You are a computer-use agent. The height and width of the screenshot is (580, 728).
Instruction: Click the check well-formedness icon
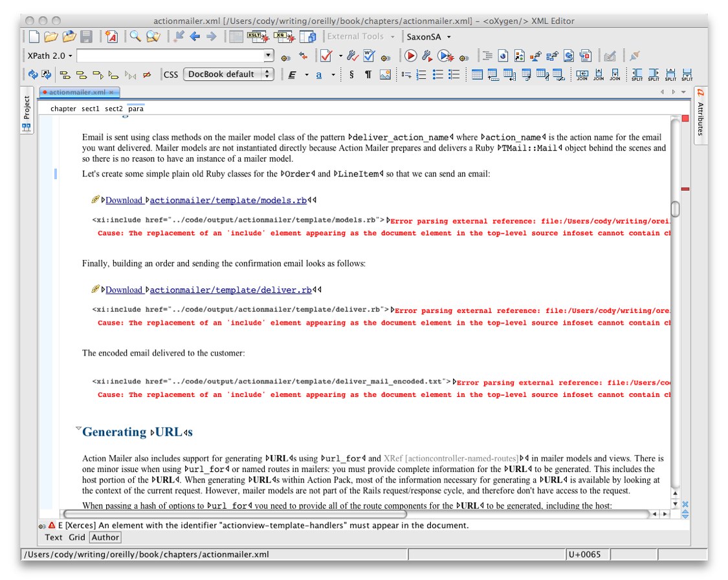coord(369,56)
